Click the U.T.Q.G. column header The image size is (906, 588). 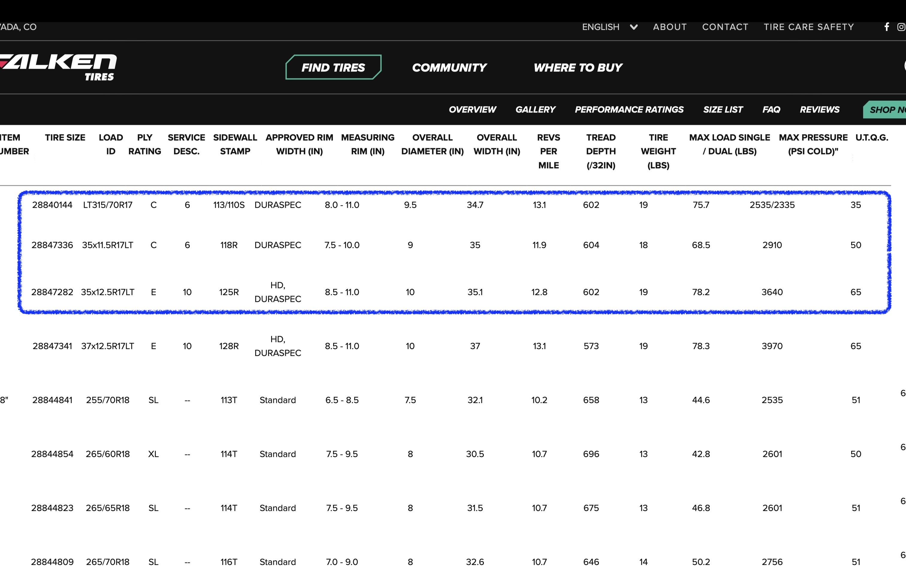click(872, 137)
